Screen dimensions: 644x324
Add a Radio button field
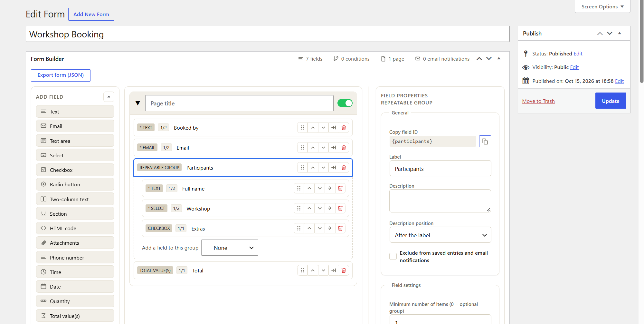click(75, 184)
